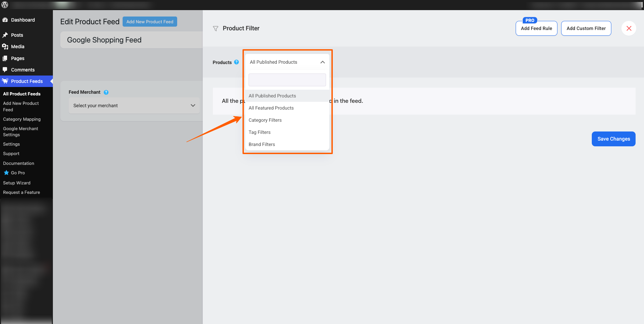The height and width of the screenshot is (324, 644).
Task: Open Google Merchant Settings menu item
Action: pyautogui.click(x=21, y=131)
